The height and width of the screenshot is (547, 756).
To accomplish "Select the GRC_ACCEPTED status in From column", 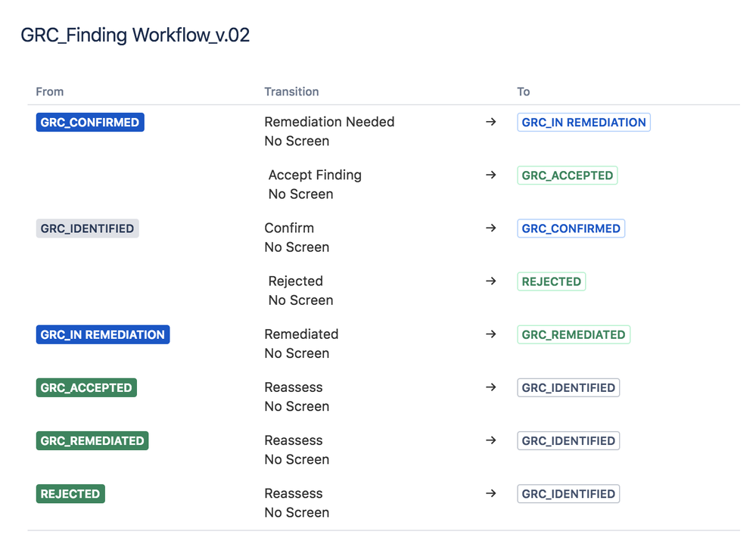I will 86,387.
